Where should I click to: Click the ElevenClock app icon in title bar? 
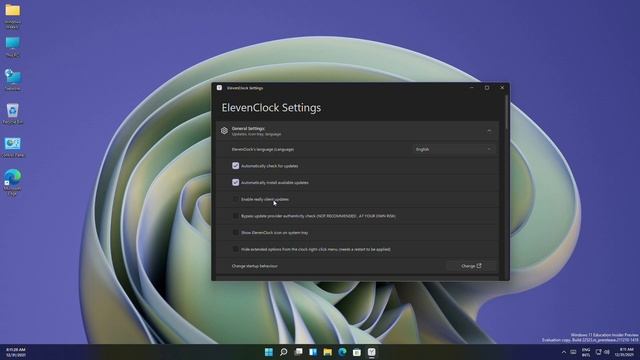(x=219, y=88)
